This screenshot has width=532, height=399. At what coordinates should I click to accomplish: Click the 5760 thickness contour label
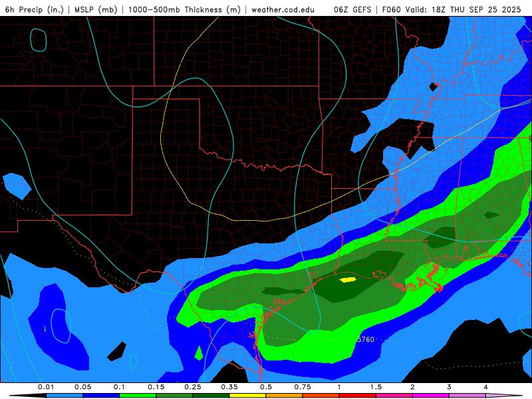366,339
